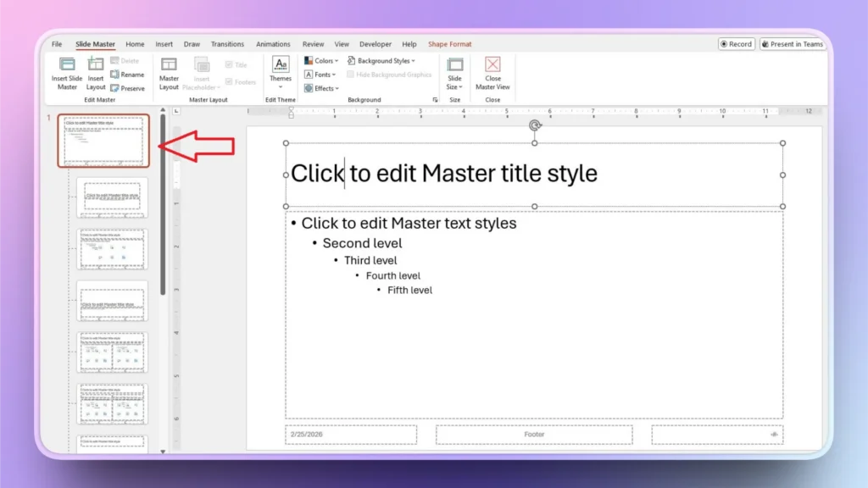Screen dimensions: 868x488
Task: Click the Present in Teams button
Action: [x=793, y=44]
